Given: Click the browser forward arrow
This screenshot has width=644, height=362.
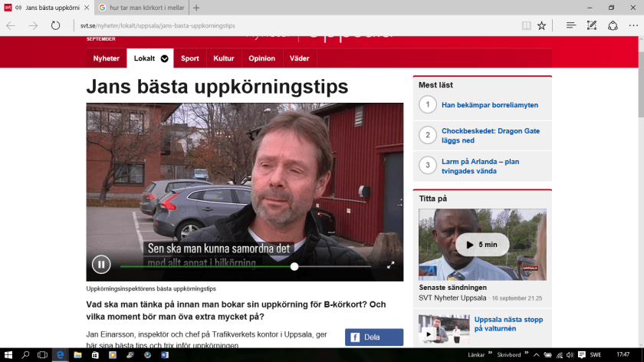Looking at the screenshot, I should point(33,25).
